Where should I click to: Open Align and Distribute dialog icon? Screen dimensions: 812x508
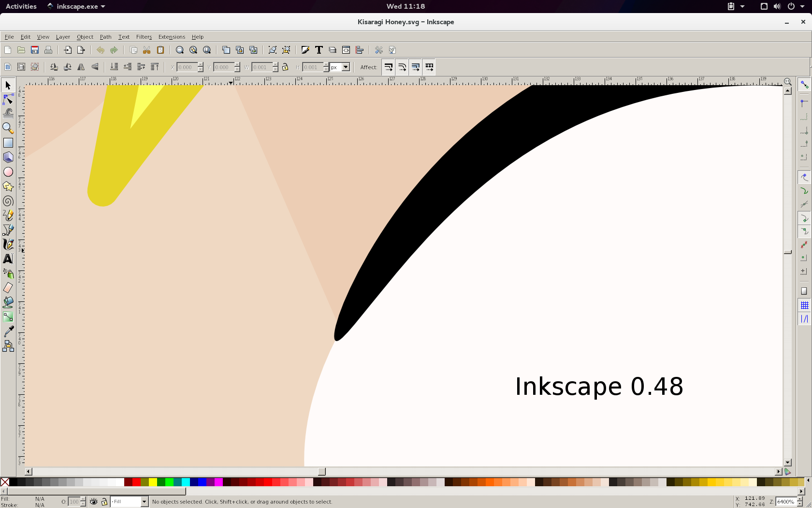click(x=360, y=50)
